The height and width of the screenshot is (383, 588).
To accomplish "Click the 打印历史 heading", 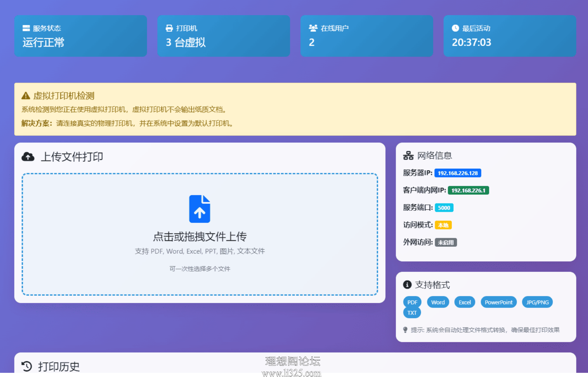I will pyautogui.click(x=59, y=367).
